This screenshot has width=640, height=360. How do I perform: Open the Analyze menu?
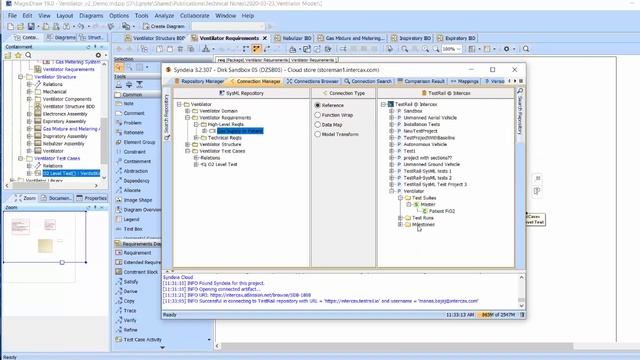(x=164, y=16)
